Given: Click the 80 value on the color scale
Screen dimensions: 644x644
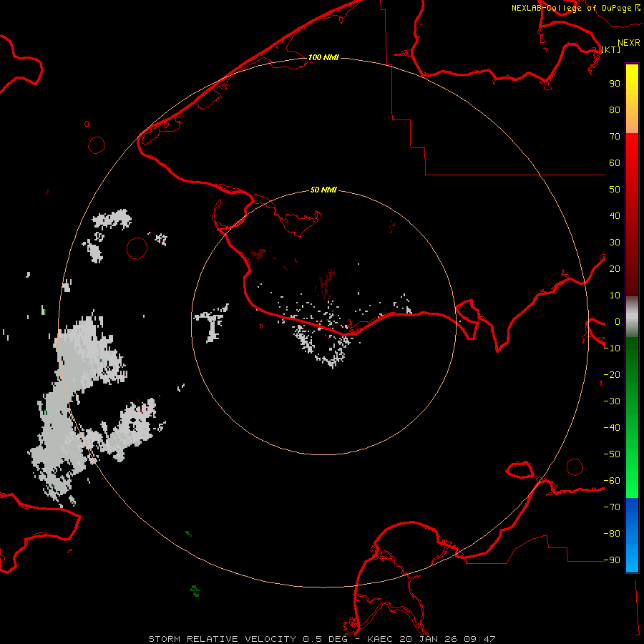Looking at the screenshot, I should point(615,109).
